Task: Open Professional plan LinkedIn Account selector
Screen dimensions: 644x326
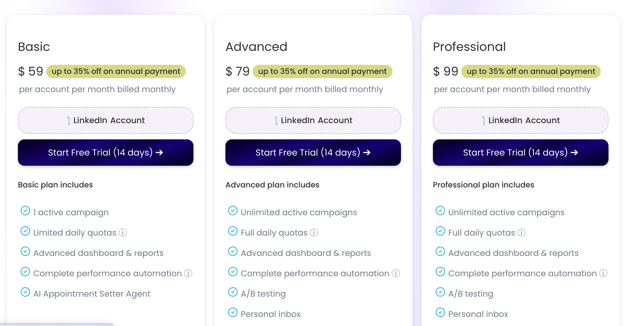Action: (x=521, y=120)
